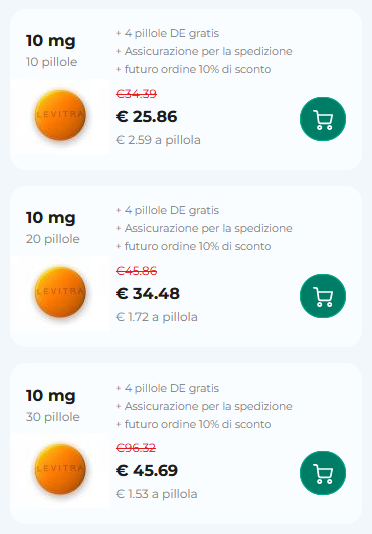Select the € 45.69 price
Image resolution: width=372 pixels, height=534 pixels.
[x=147, y=470]
